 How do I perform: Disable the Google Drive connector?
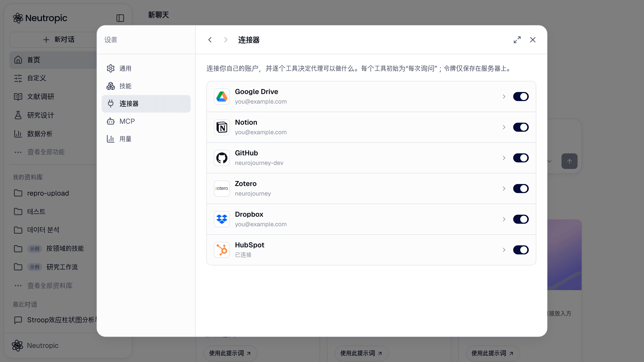tap(521, 97)
